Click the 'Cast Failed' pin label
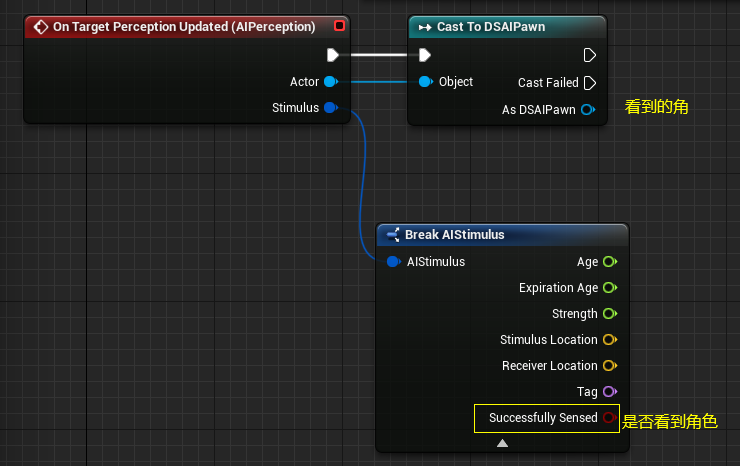Viewport: 740px width, 466px height. coord(548,83)
